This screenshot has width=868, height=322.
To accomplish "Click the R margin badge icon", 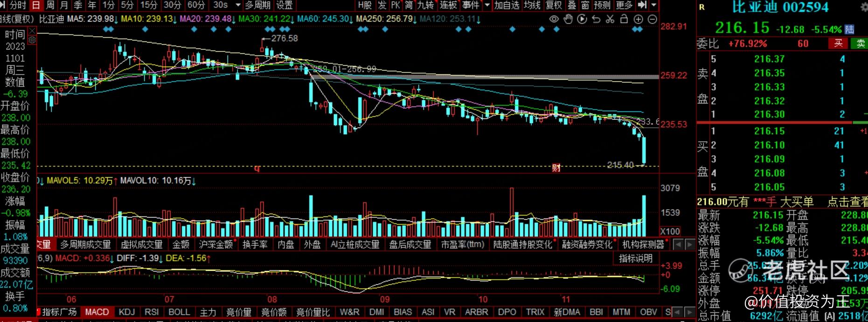I will [x=702, y=7].
